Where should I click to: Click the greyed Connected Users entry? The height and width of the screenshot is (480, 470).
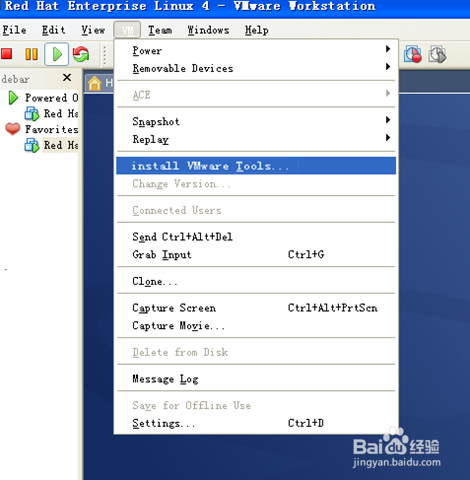tap(256, 210)
